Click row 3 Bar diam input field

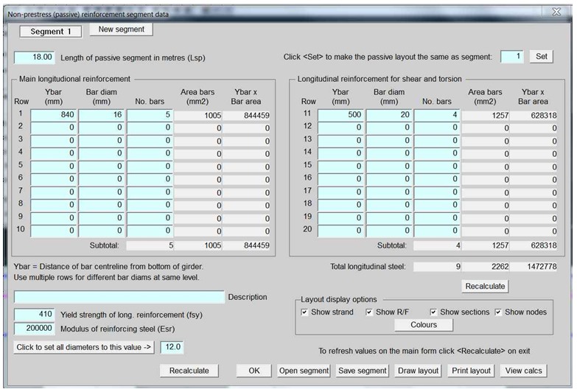[102, 141]
